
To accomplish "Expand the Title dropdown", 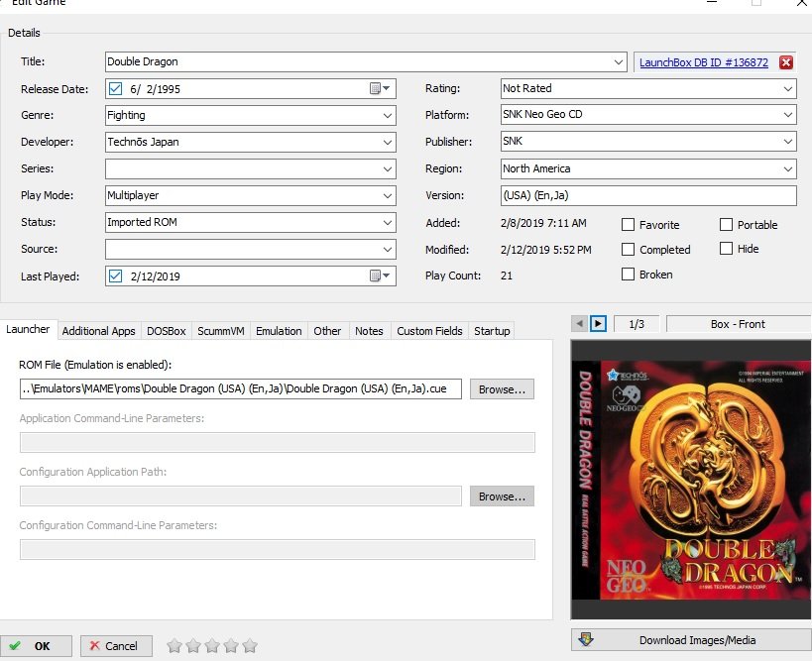I will [x=619, y=62].
